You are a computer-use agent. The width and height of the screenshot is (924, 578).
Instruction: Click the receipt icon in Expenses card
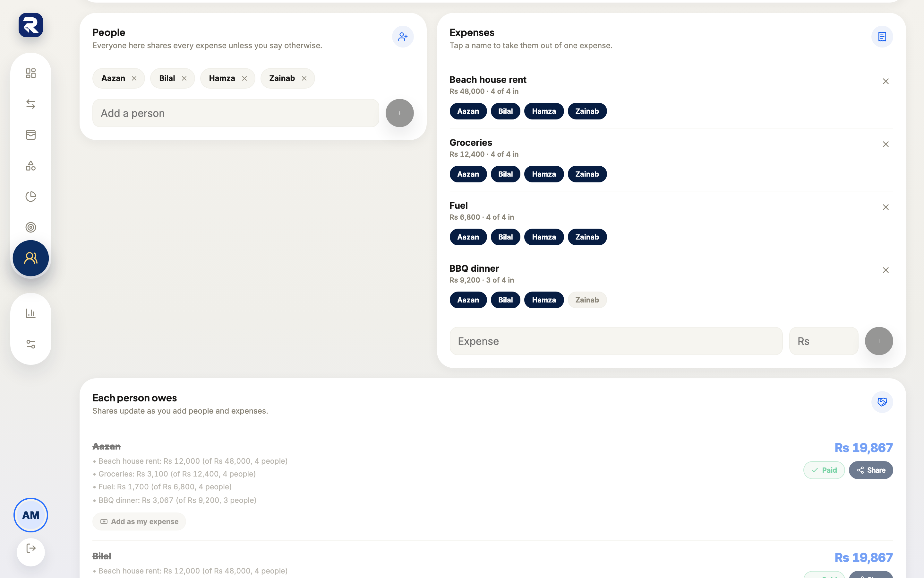(882, 37)
